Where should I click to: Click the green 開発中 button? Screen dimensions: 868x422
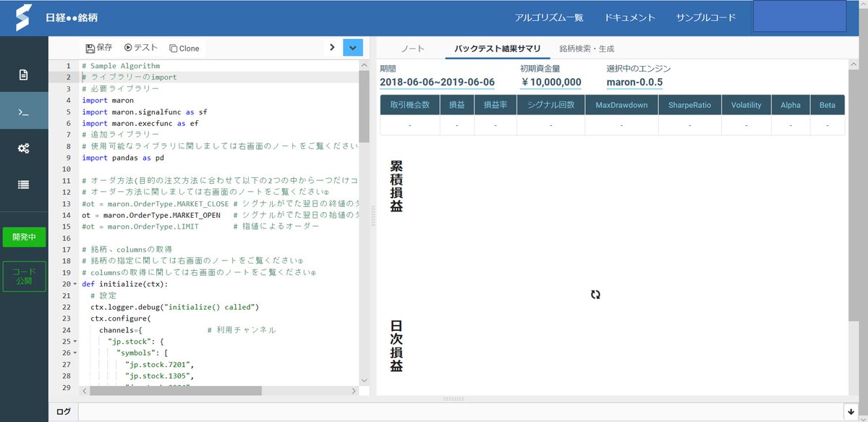(x=24, y=237)
